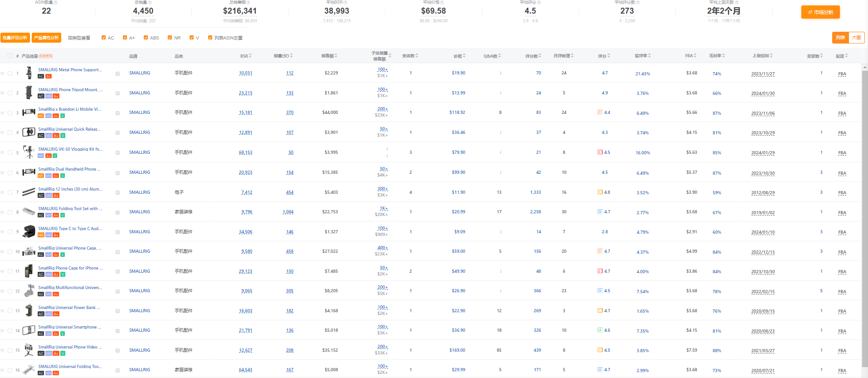The image size is (868, 378).
Task: Open the 产品属性分析 tab
Action: coord(46,38)
